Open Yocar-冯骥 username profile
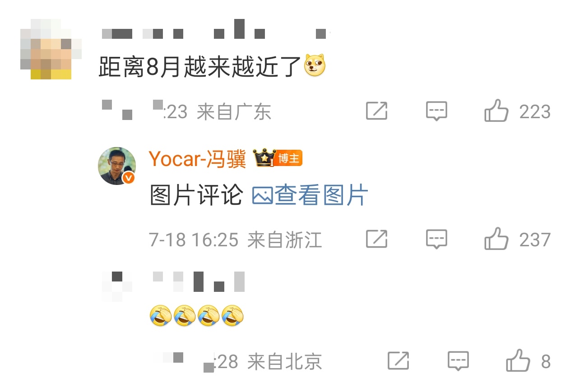Image resolution: width=570 pixels, height=392 pixels. pyautogui.click(x=197, y=159)
